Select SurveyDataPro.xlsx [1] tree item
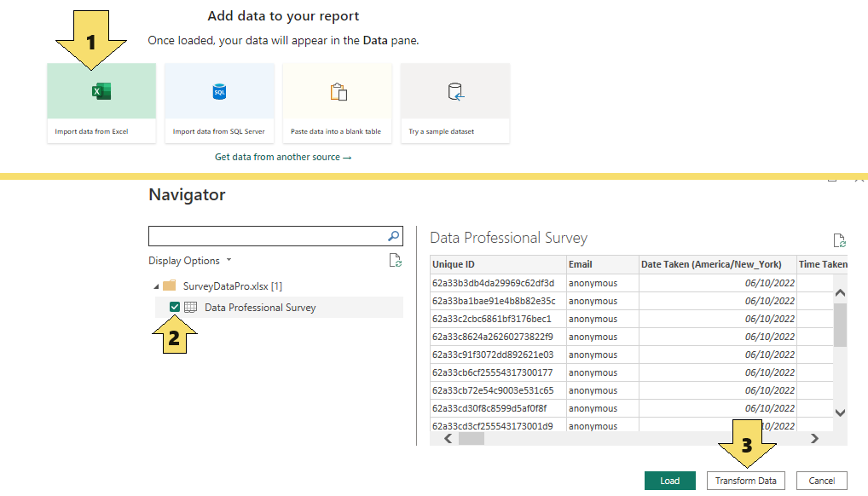This screenshot has height=496, width=868. 233,286
